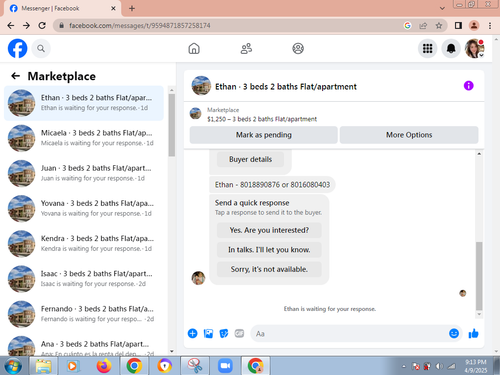Viewport: 500px width, 375px height.
Task: Open the account profile picture menu
Action: pos(474,49)
